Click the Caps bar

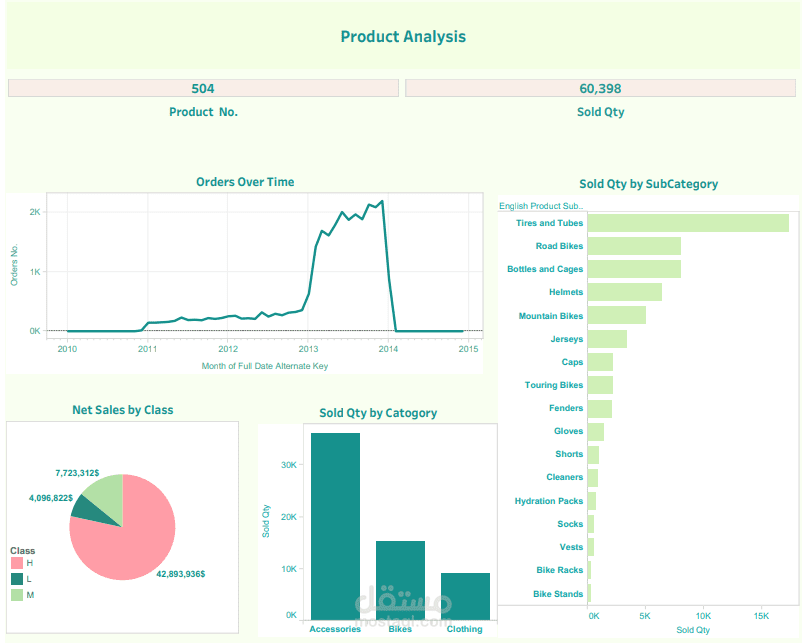600,362
